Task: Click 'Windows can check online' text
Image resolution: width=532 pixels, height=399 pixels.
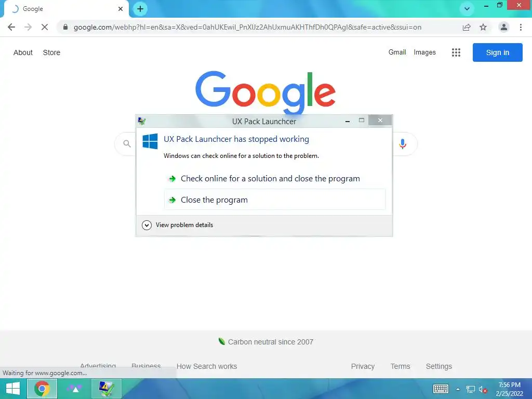Action: (x=241, y=156)
